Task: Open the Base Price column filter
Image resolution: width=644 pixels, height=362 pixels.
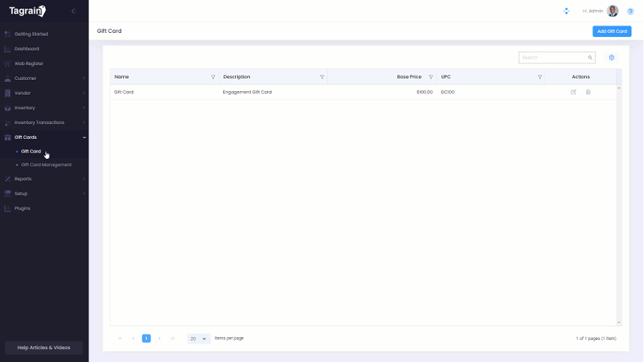Action: click(431, 77)
